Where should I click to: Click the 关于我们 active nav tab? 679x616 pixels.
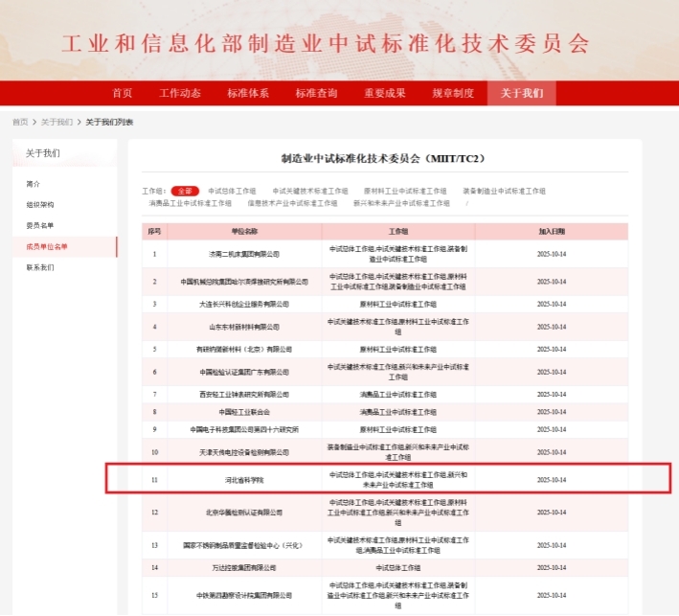(x=521, y=93)
